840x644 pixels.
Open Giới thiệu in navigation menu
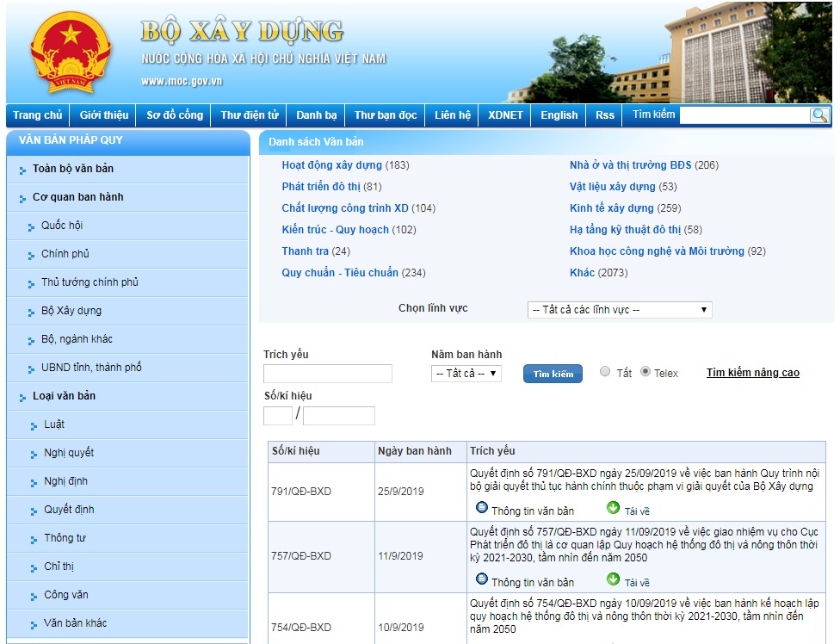coord(104,115)
